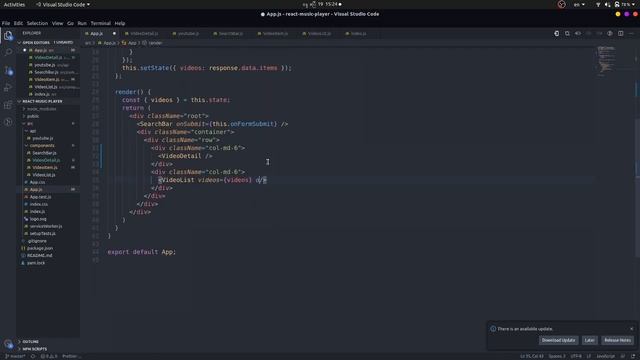The width and height of the screenshot is (640, 360).
Task: Open the Source Control view
Action: [8, 70]
